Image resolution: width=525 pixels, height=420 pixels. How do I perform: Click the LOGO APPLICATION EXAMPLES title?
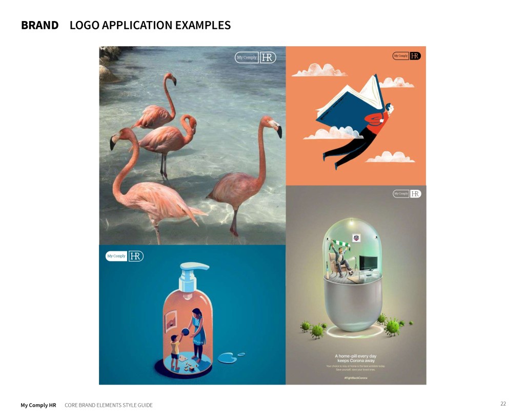[150, 25]
